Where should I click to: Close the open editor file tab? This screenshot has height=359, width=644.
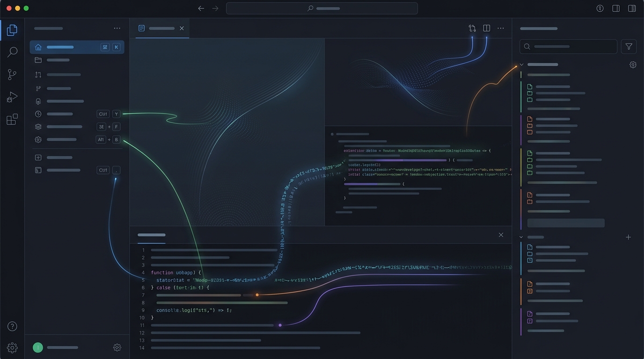coord(182,29)
